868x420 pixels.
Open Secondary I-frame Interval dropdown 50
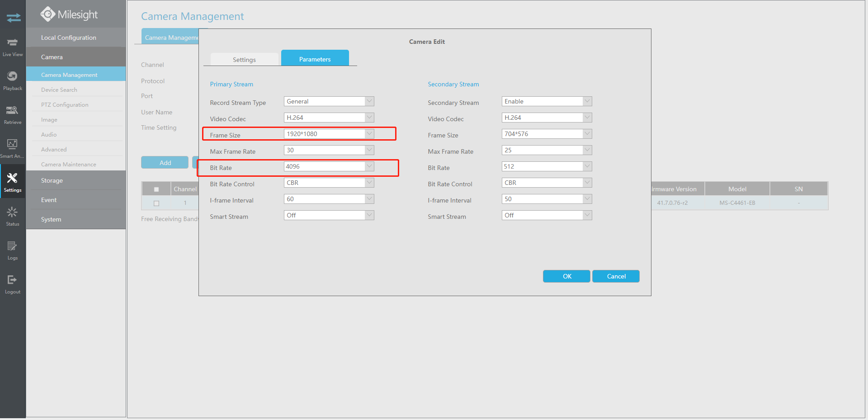547,199
